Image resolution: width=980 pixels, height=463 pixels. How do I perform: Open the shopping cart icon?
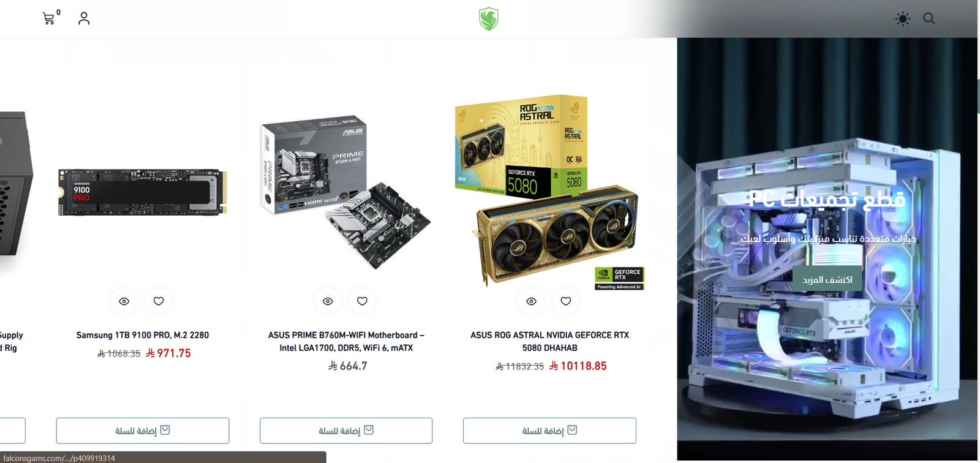coord(49,18)
